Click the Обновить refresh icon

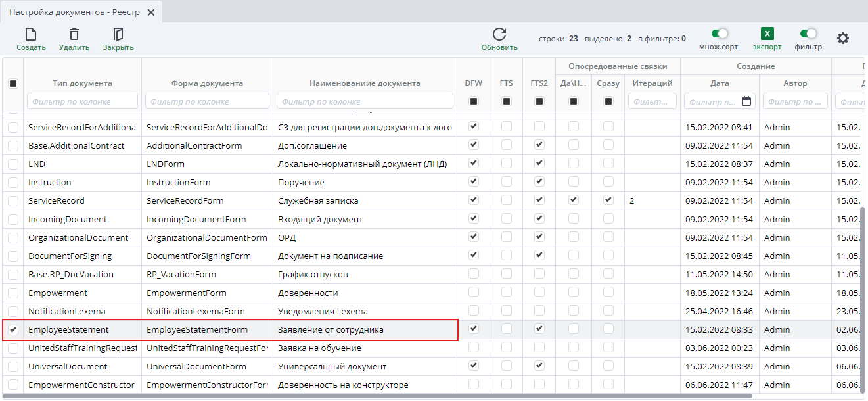pyautogui.click(x=499, y=35)
